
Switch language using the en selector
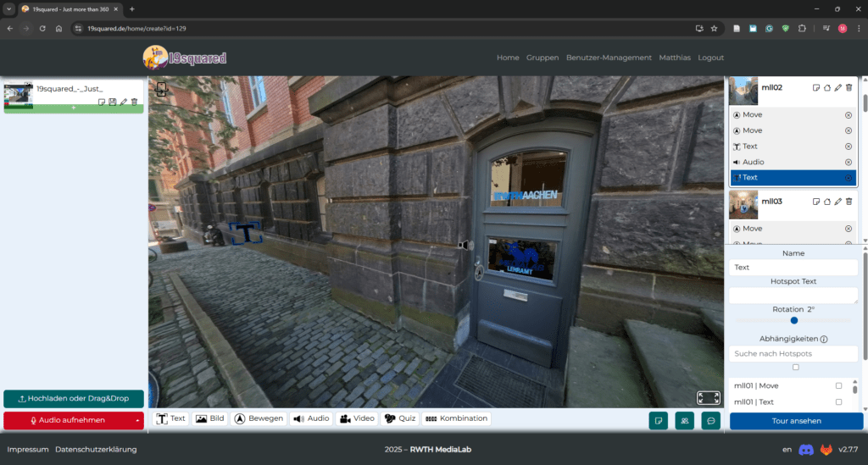pyautogui.click(x=786, y=450)
